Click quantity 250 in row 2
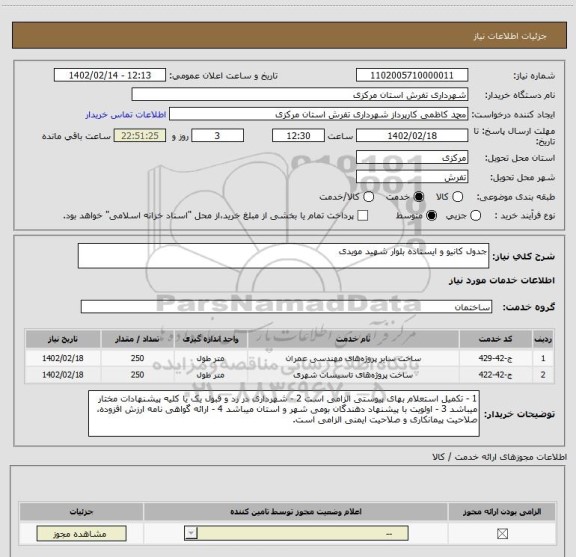Screen dimensions: 576x557 137,375
